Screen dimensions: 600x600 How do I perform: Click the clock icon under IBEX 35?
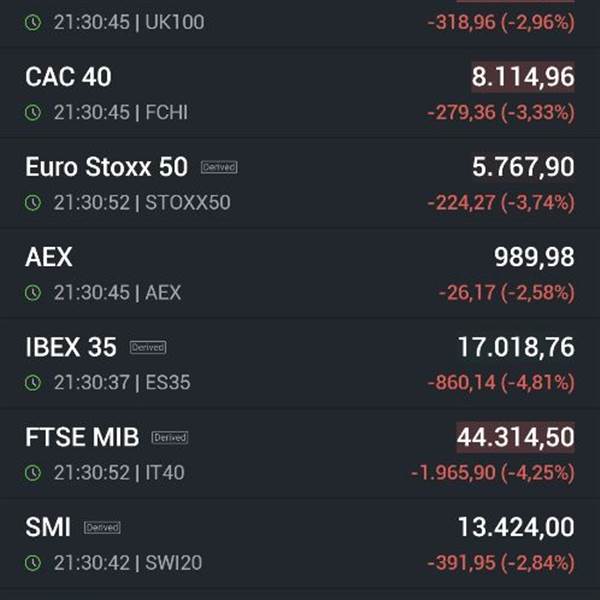33,383
